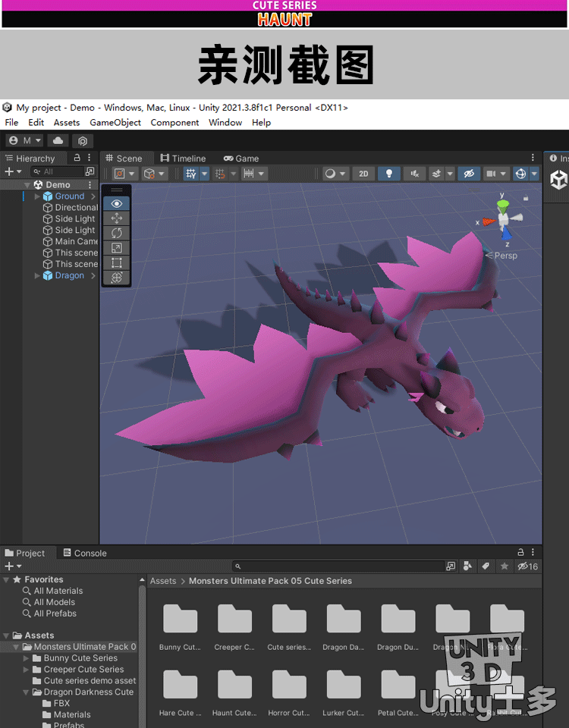Toggle scene audio mute button
The width and height of the screenshot is (569, 728).
click(414, 174)
